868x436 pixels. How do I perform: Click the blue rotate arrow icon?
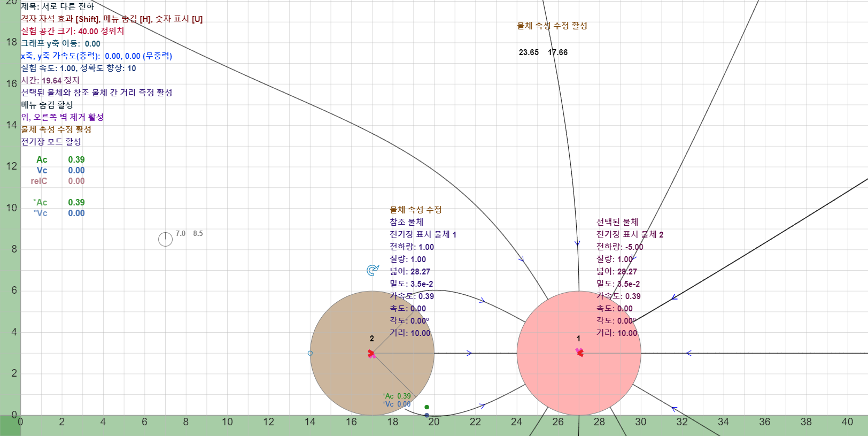point(373,270)
